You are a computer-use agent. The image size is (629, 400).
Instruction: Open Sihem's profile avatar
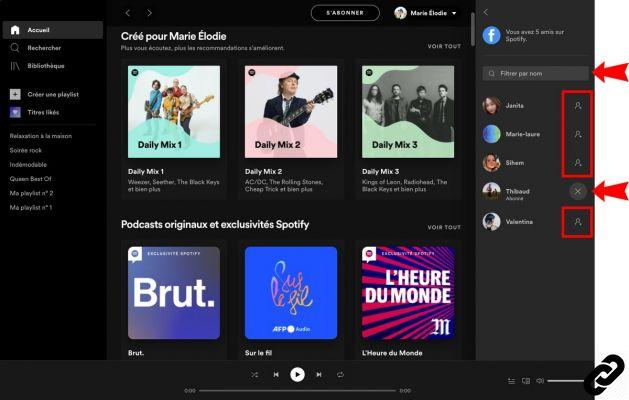(x=491, y=162)
